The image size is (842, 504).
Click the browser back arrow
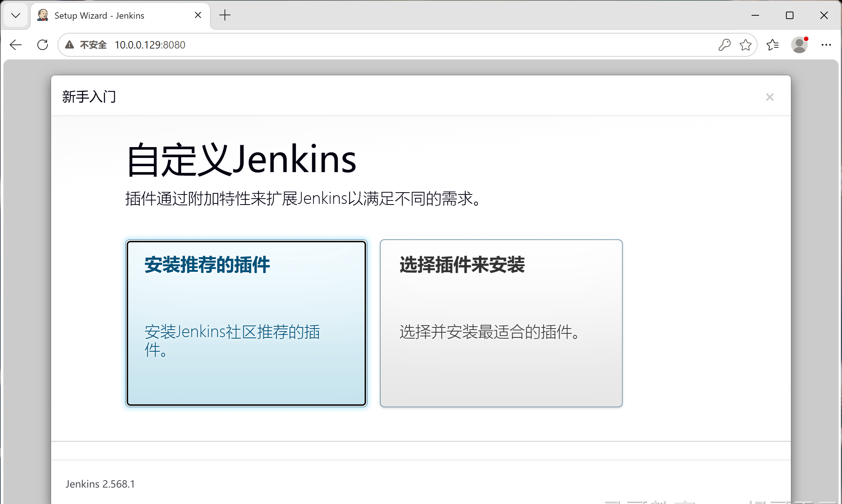16,45
